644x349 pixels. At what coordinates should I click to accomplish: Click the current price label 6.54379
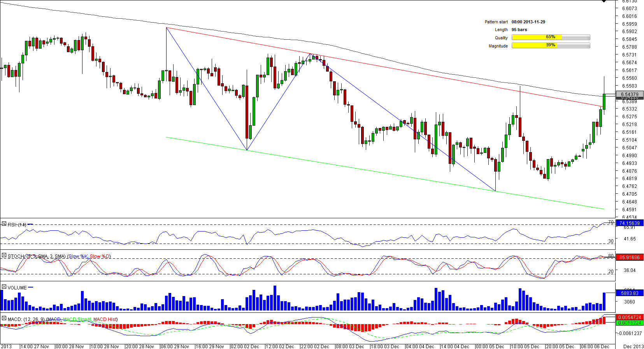pos(629,94)
